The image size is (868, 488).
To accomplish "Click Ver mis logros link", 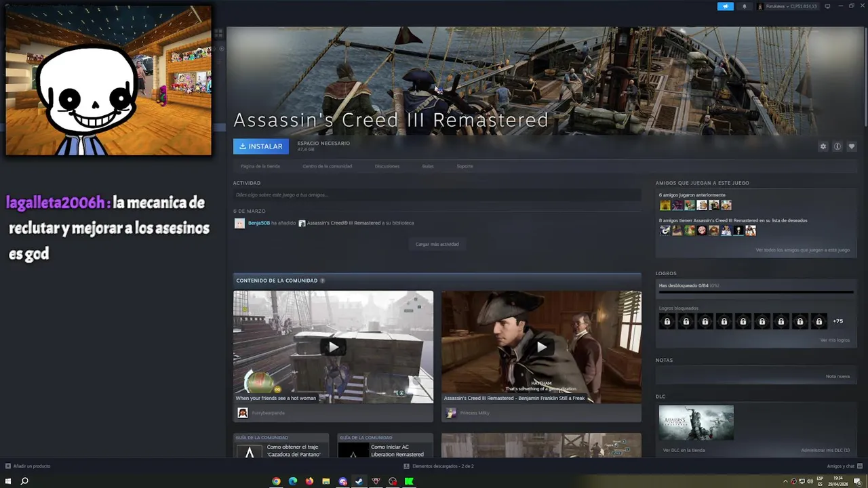I will tap(835, 340).
